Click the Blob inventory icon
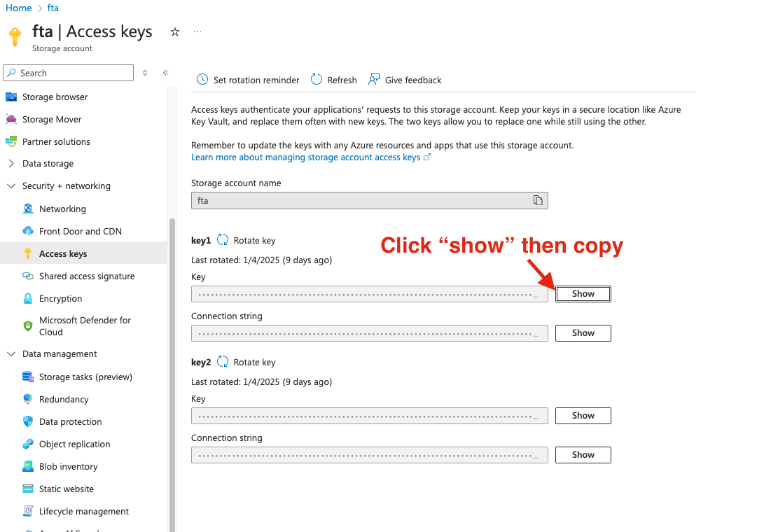 click(x=28, y=466)
